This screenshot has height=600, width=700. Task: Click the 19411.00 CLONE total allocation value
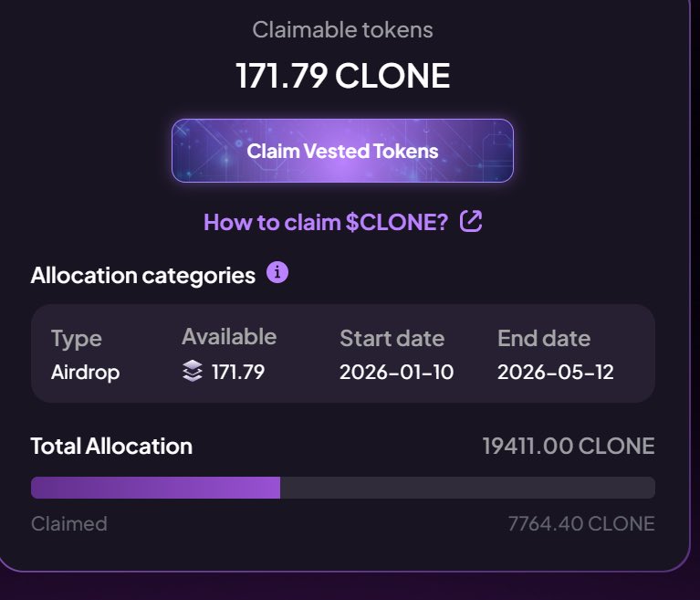pyautogui.click(x=568, y=447)
